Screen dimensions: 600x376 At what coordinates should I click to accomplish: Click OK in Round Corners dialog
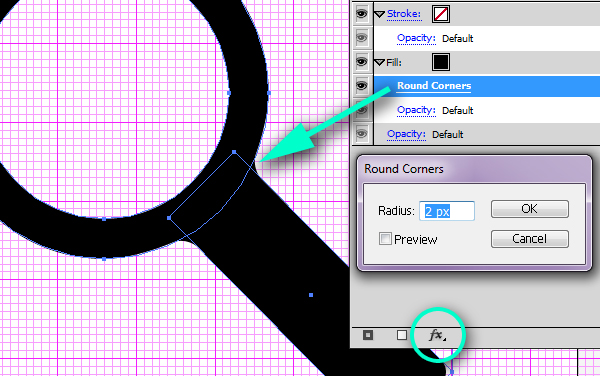pyautogui.click(x=530, y=209)
